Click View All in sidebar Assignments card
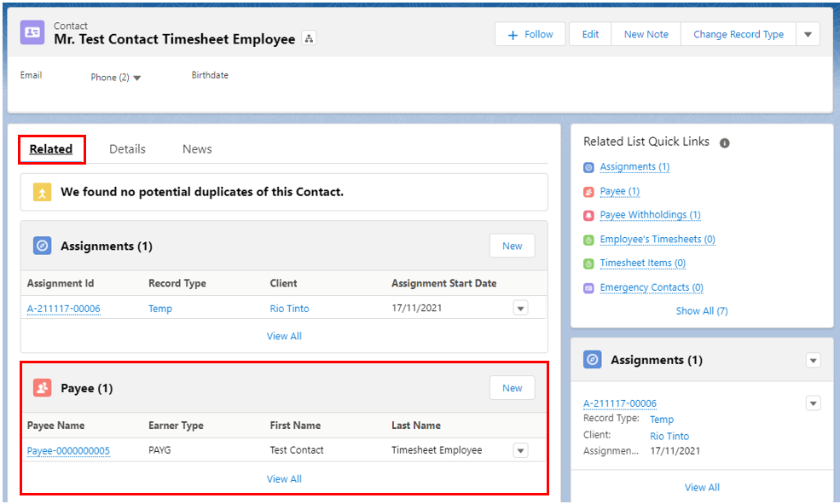This screenshot has height=504, width=840. pos(702,488)
